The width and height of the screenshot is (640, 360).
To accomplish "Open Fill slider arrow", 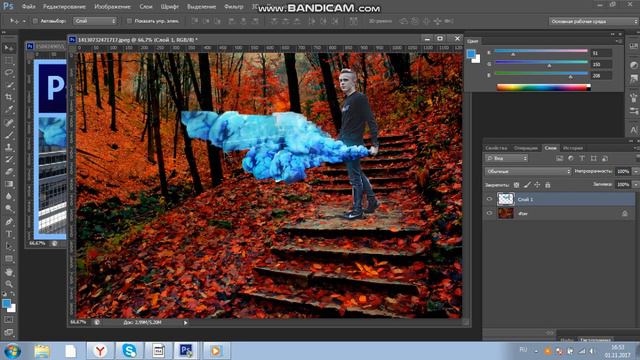I will click(636, 184).
